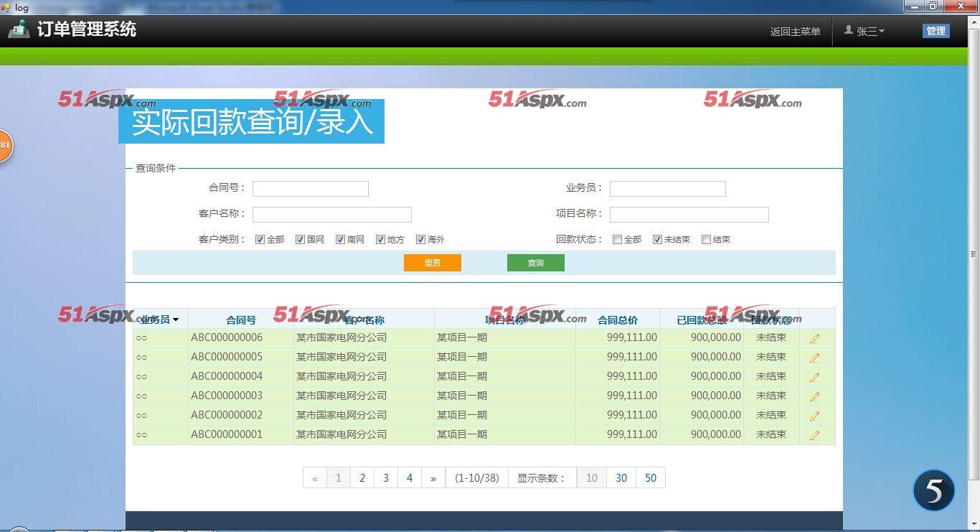Click the 管理 button

(936, 31)
